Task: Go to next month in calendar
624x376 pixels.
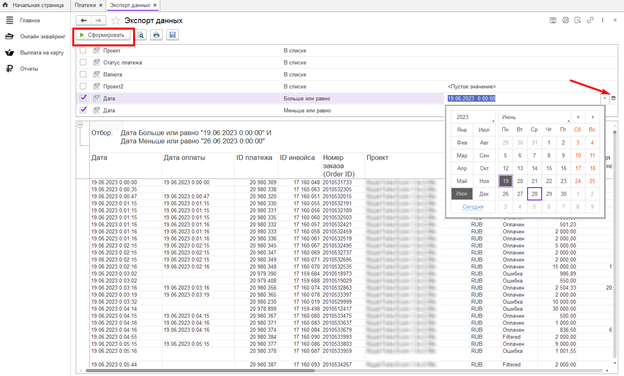Action: point(593,117)
